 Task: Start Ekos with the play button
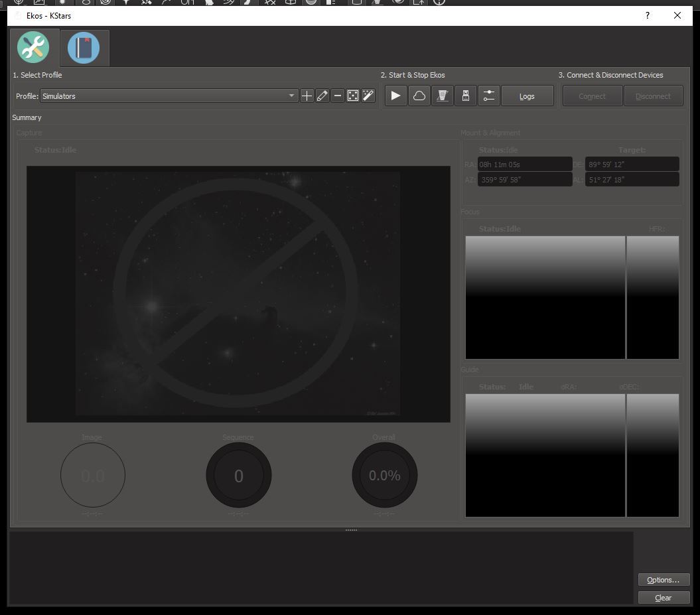point(395,96)
